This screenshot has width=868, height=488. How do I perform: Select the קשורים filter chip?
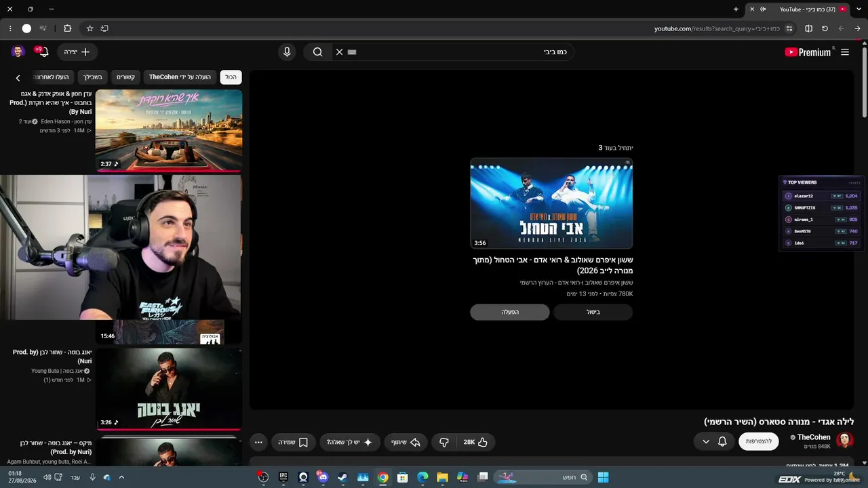125,77
